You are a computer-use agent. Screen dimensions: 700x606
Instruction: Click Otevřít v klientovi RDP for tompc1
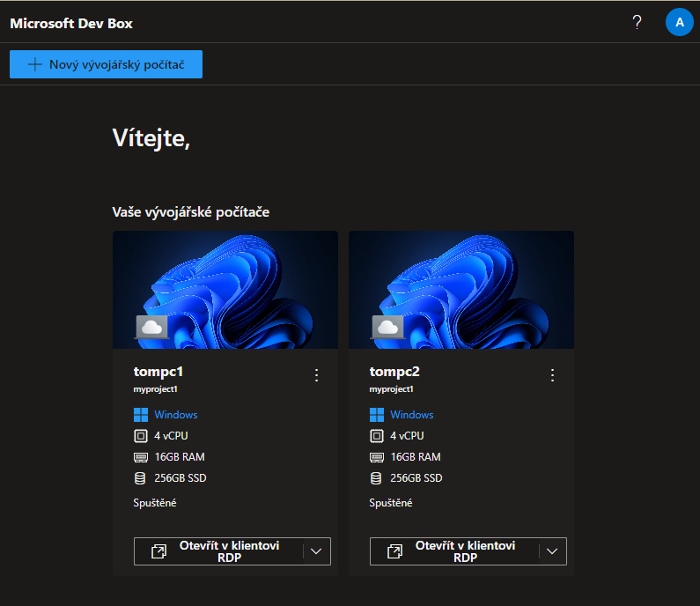click(218, 551)
